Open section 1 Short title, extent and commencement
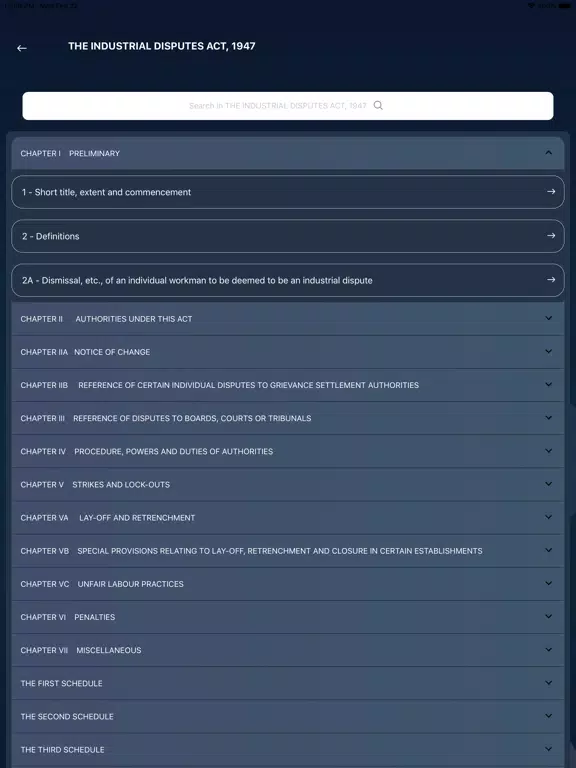 (288, 192)
